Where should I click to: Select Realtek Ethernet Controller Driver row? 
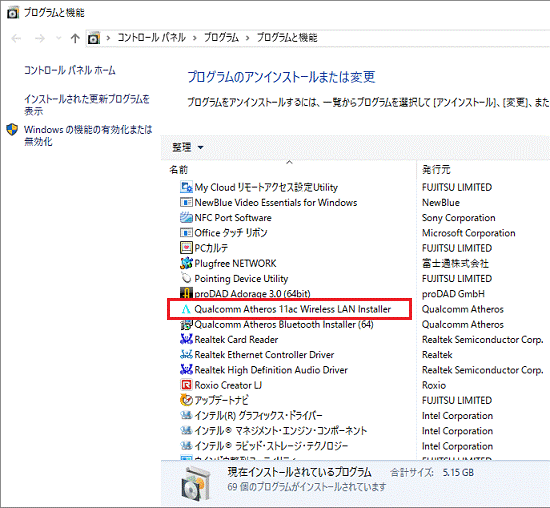pos(264,355)
